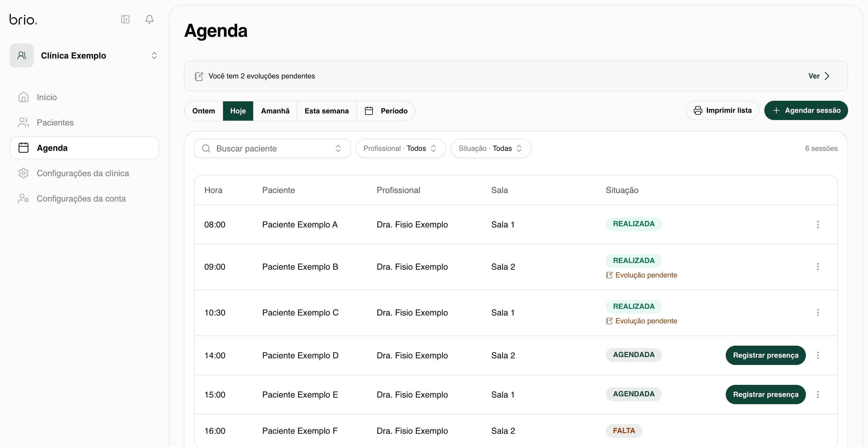This screenshot has width=868, height=447.
Task: Expand the Clínica Exemplo clinic switcher
Action: 154,55
